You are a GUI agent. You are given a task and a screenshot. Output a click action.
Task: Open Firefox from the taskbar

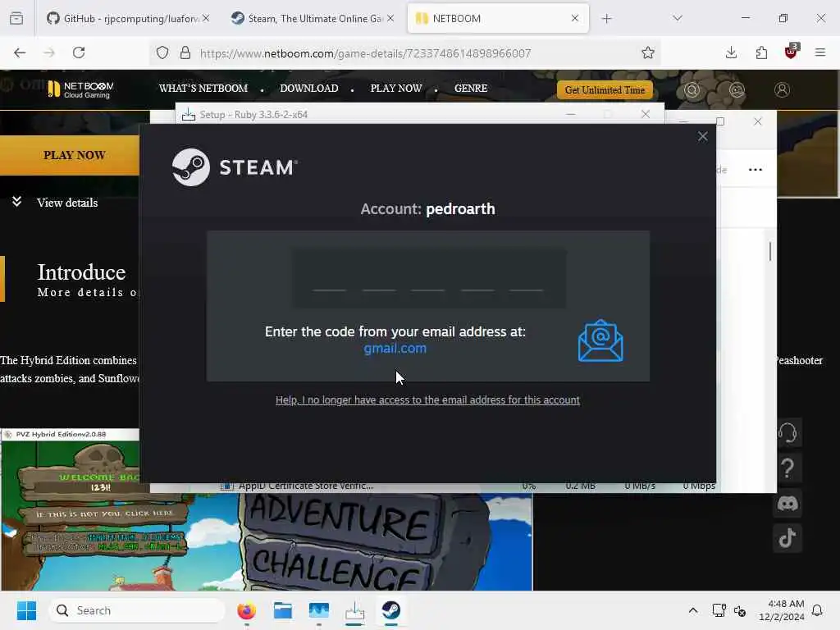[x=246, y=610]
